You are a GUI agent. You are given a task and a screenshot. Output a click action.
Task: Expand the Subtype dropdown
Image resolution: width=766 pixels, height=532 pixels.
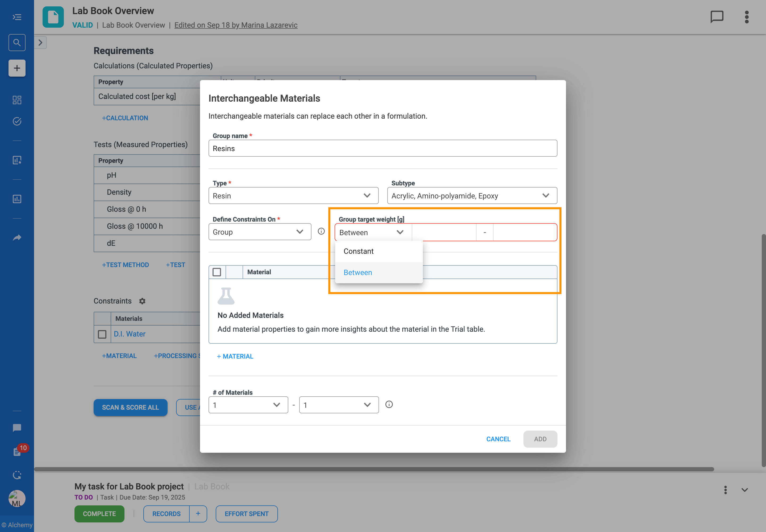472,196
